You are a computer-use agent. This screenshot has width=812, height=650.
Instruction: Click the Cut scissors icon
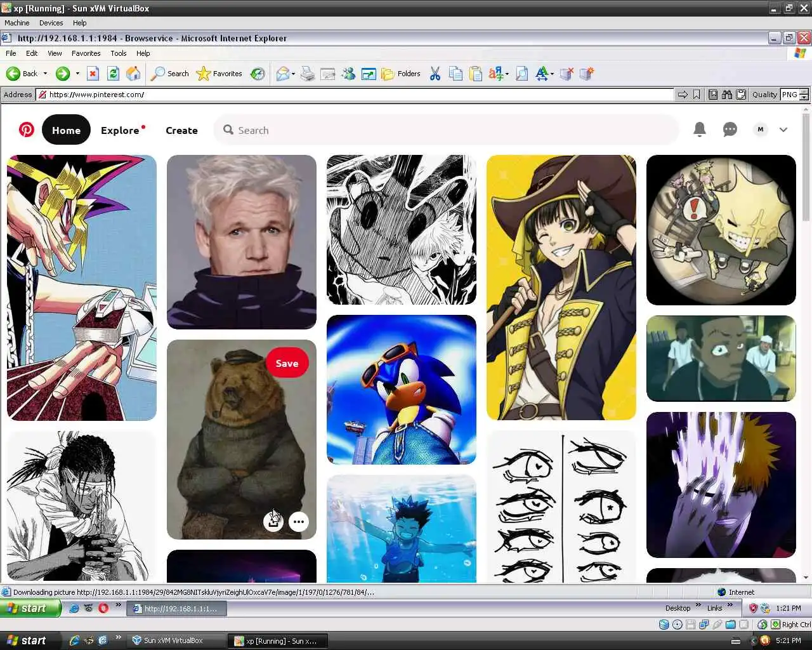click(x=435, y=74)
